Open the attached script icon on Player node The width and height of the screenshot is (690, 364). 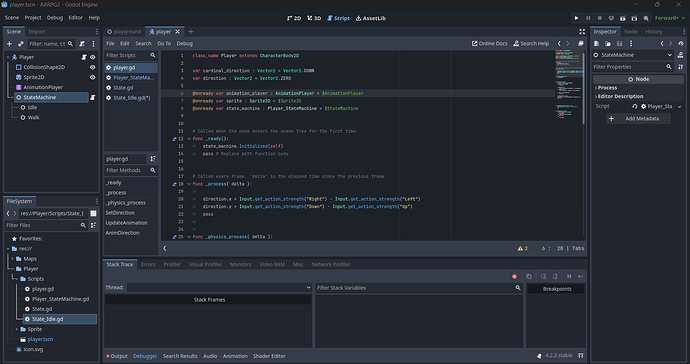(x=84, y=57)
